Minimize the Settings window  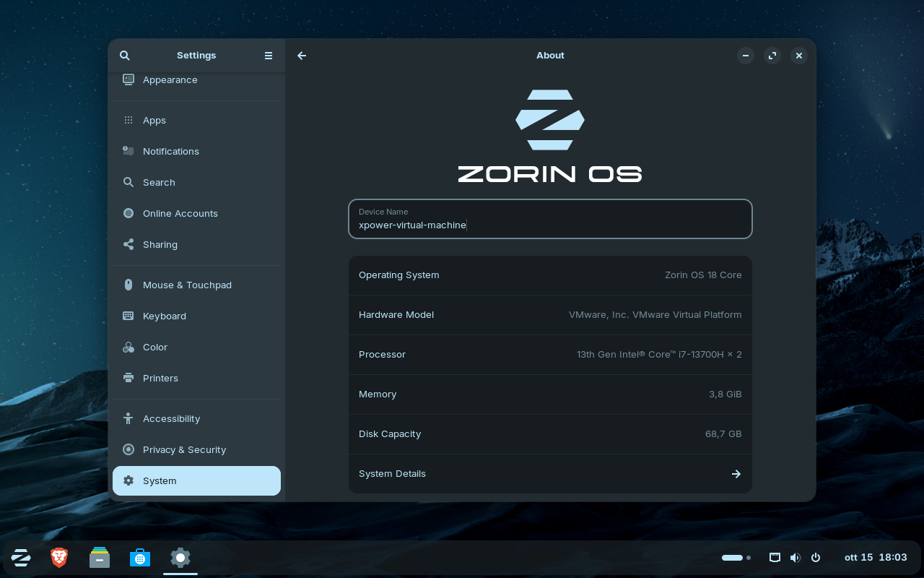point(746,56)
